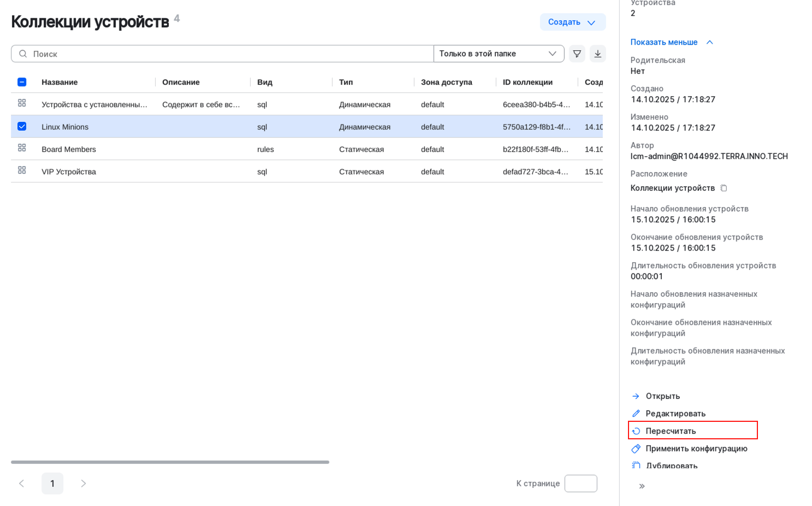Choose Открыть in the actions menu

pos(662,396)
